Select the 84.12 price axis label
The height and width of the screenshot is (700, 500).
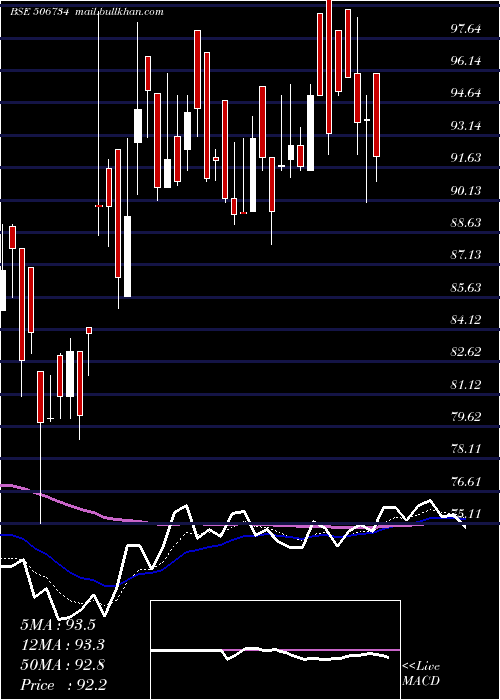[x=466, y=319]
